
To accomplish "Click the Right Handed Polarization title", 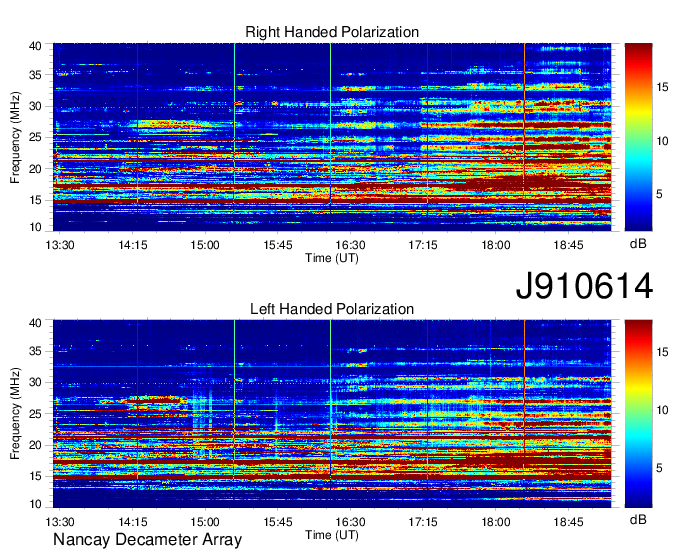I will coord(332,32).
